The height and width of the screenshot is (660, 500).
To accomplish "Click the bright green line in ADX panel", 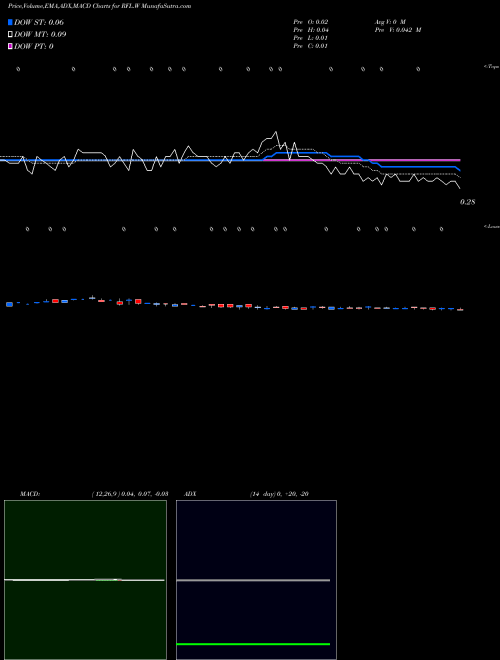I will tap(253, 644).
